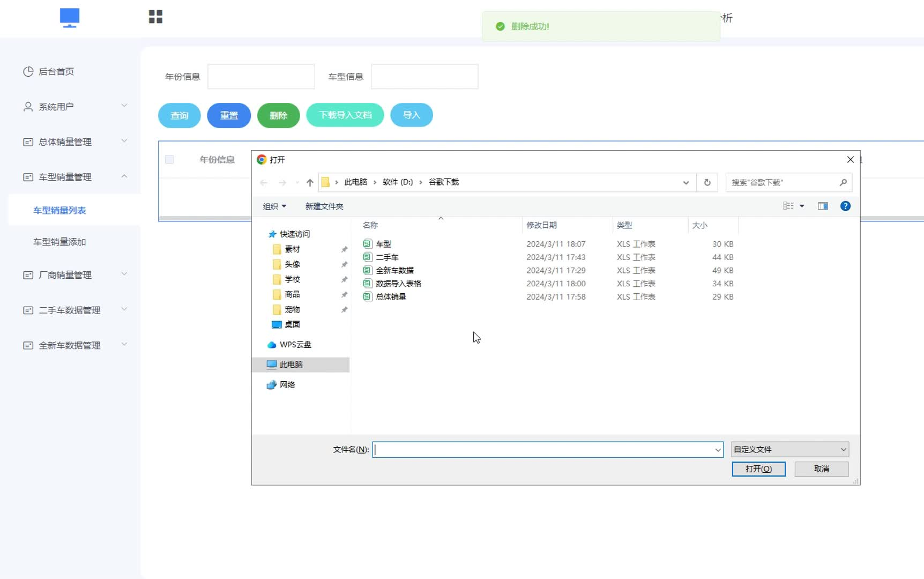Screen dimensions: 924x579
Task: Tick the select-all checkbox in table header
Action: (169, 159)
